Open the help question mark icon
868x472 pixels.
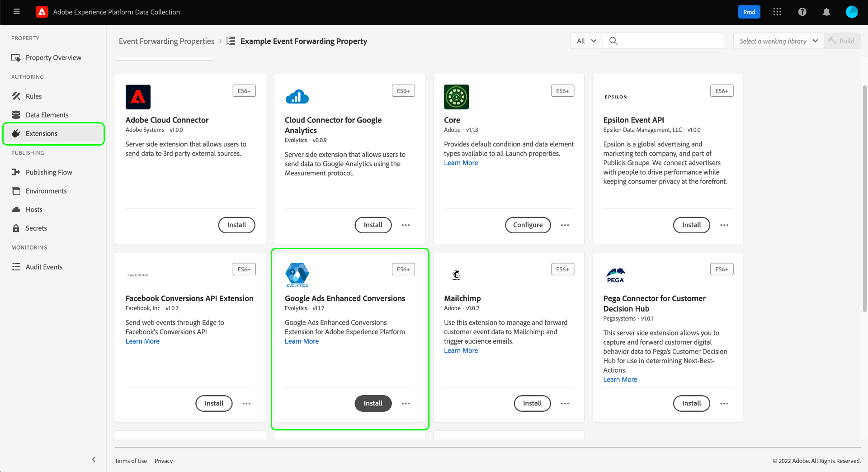tap(802, 12)
